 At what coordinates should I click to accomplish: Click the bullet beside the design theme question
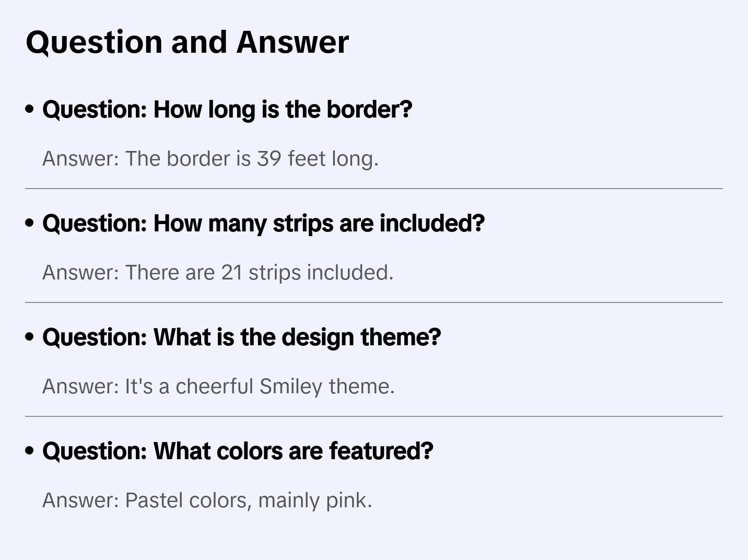(30, 337)
